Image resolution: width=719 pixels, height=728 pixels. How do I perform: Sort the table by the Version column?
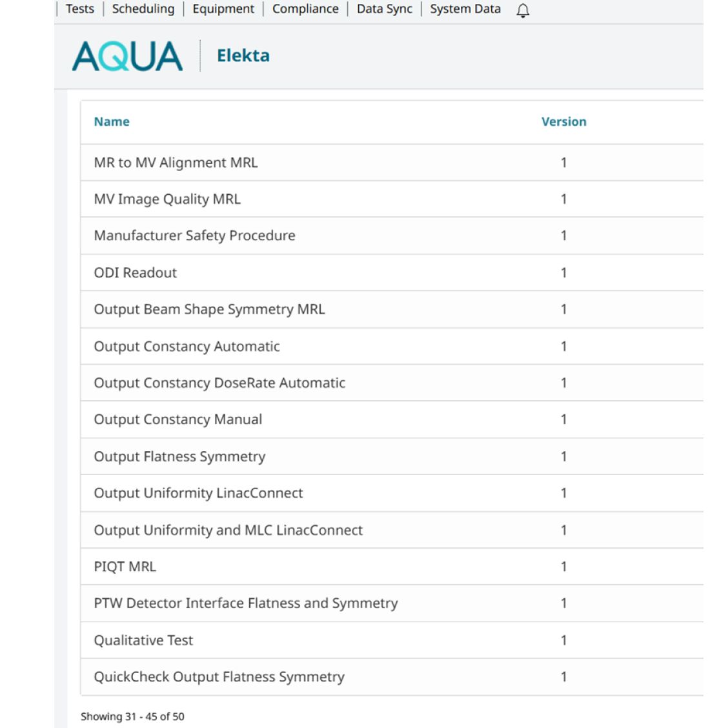pos(564,121)
